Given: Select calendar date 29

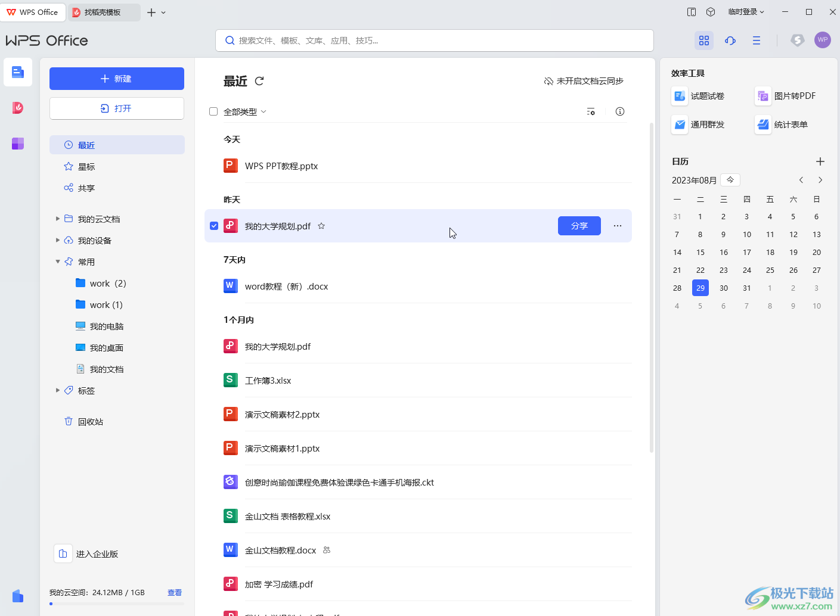Looking at the screenshot, I should coord(700,288).
